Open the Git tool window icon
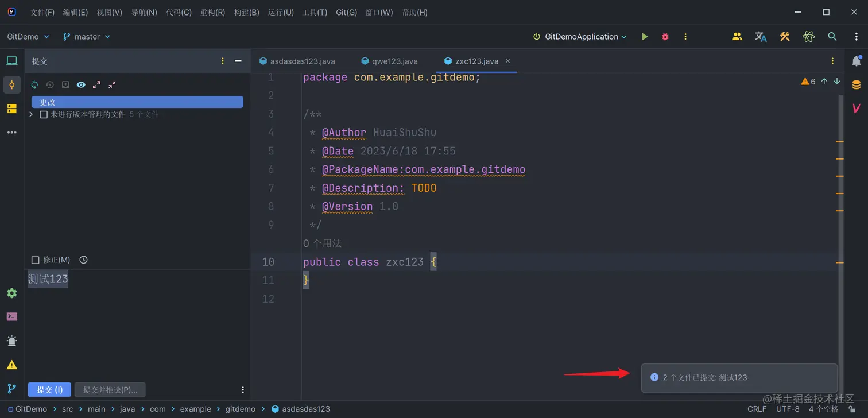The image size is (868, 418). [x=11, y=389]
